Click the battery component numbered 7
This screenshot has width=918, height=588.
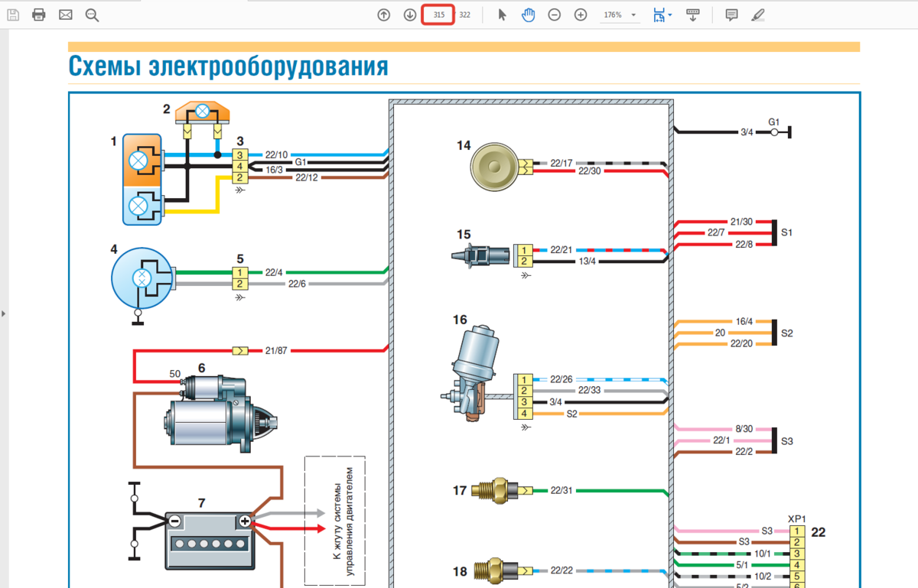click(210, 539)
